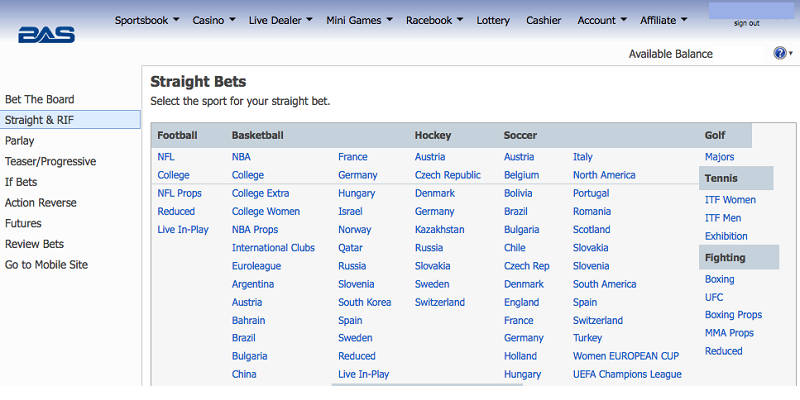Choose South America under Soccer

[x=605, y=284]
